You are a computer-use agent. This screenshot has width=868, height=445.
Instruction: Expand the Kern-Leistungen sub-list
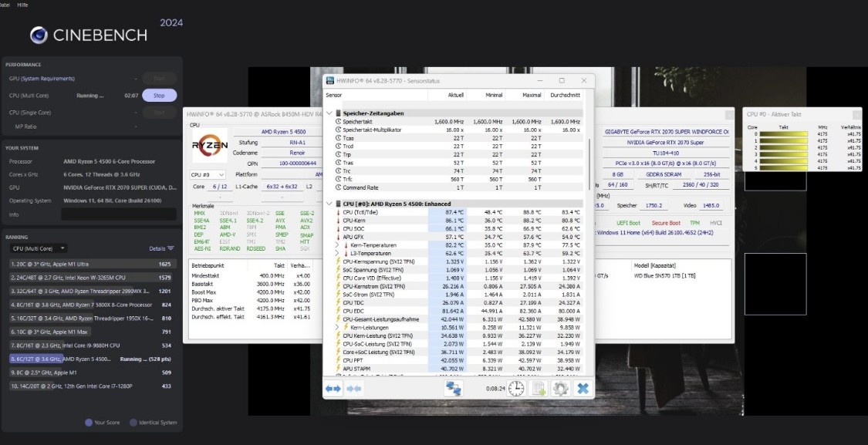coord(337,327)
